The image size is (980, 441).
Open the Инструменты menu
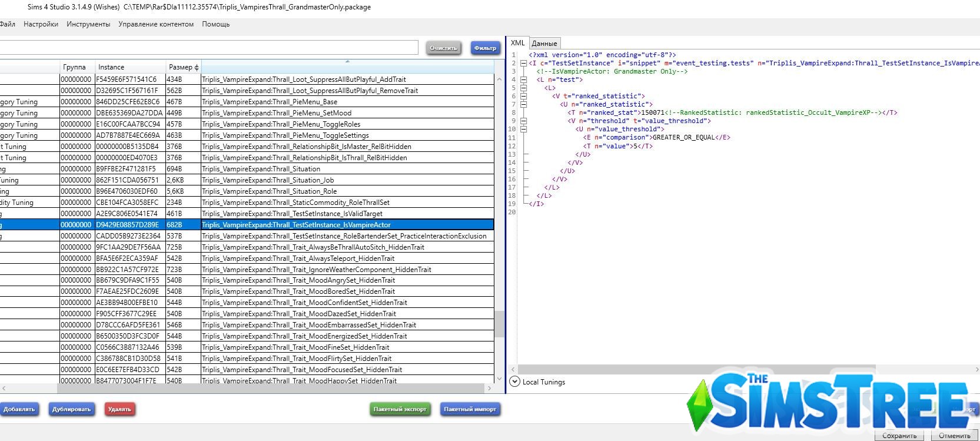88,24
